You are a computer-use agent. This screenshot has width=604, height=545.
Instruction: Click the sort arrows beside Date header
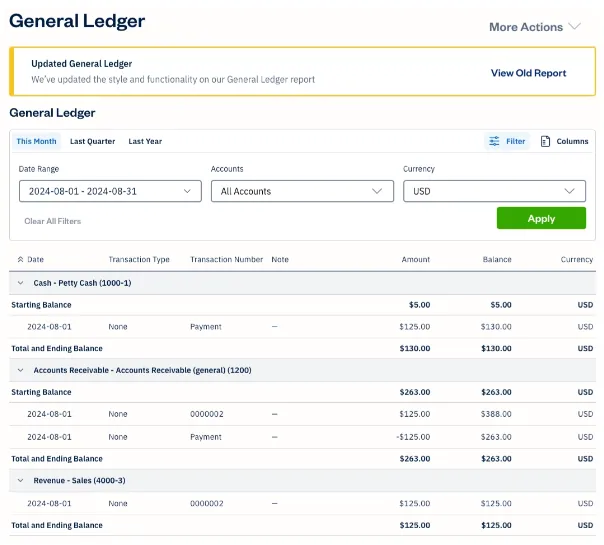[21, 260]
